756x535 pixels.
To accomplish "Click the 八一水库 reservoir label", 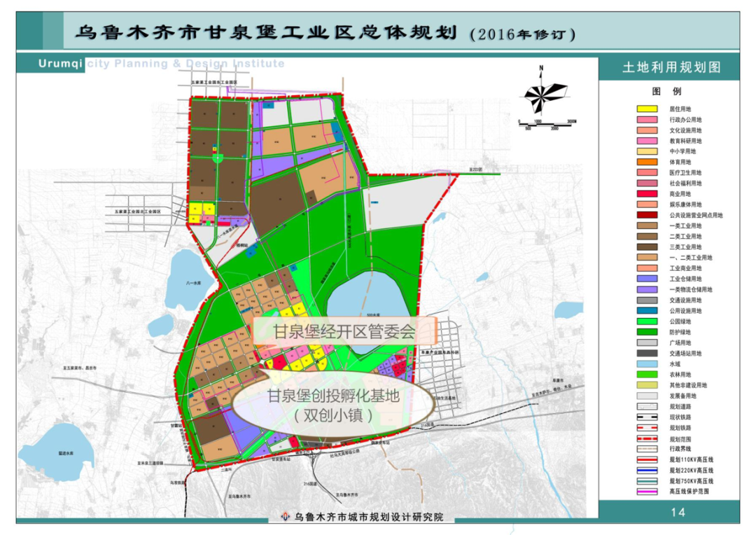I will click(193, 283).
